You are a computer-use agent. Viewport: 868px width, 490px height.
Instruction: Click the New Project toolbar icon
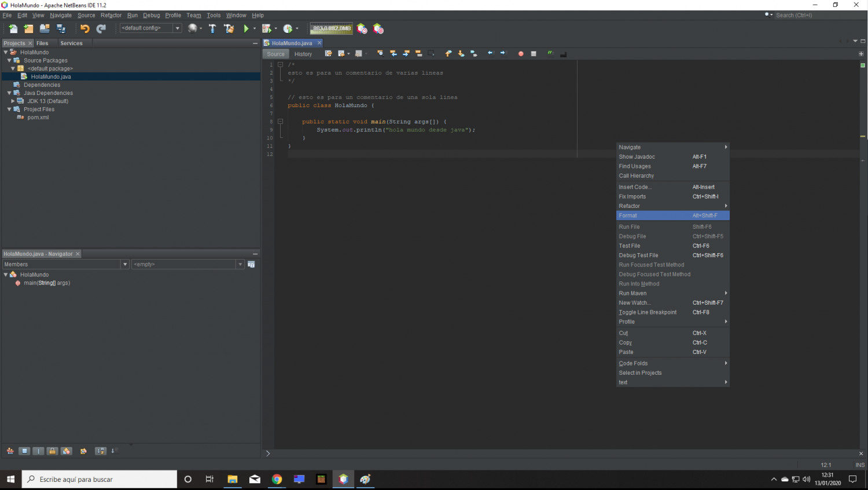tap(28, 28)
